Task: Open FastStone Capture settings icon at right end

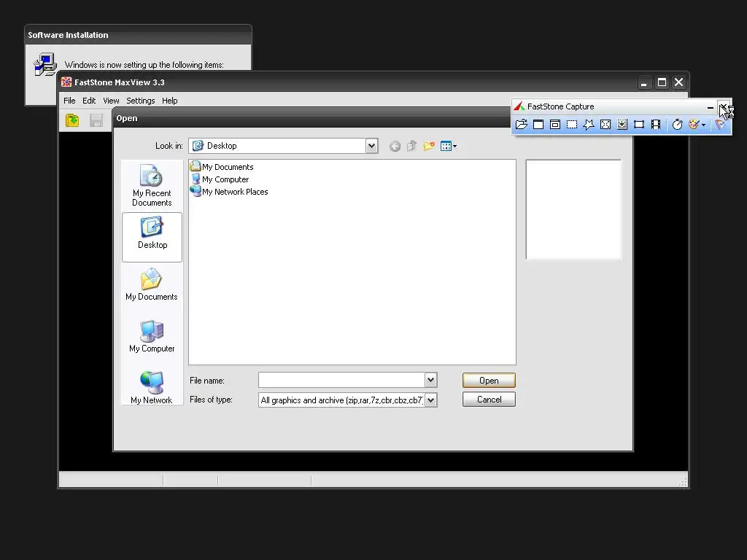Action: pyautogui.click(x=720, y=124)
